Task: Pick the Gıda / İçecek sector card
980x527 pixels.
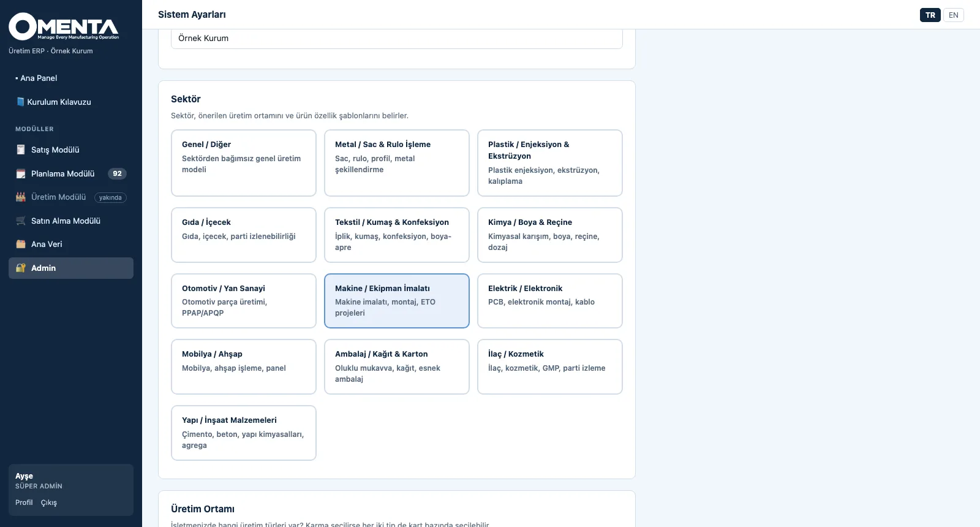Action: (x=244, y=235)
